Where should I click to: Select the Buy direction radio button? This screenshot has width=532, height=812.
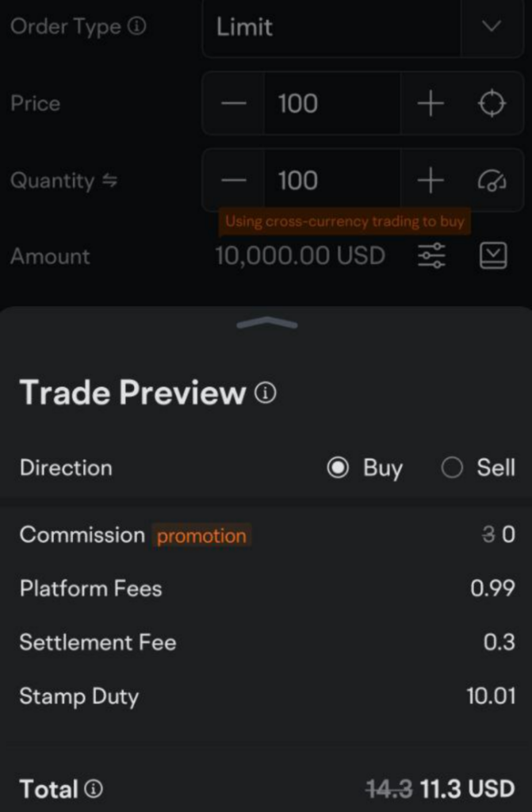[339, 468]
